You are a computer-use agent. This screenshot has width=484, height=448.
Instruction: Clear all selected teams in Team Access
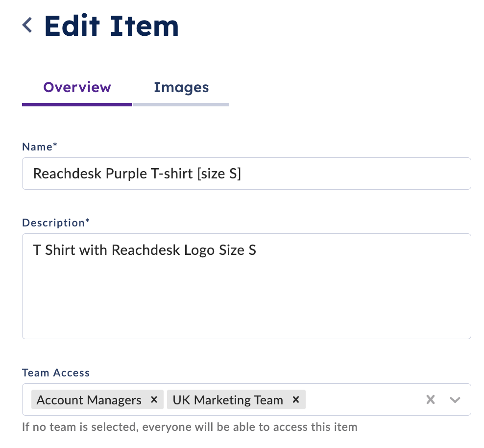(430, 399)
